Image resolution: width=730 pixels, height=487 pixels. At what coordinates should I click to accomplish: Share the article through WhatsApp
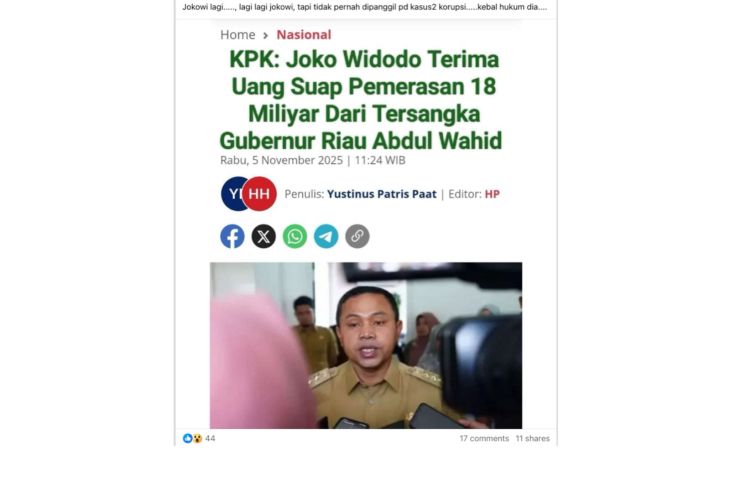tap(295, 237)
